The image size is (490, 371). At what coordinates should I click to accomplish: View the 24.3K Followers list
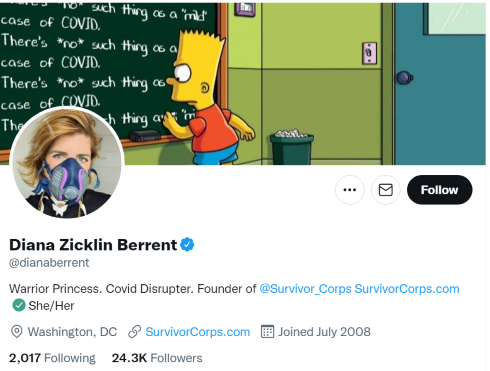click(157, 358)
